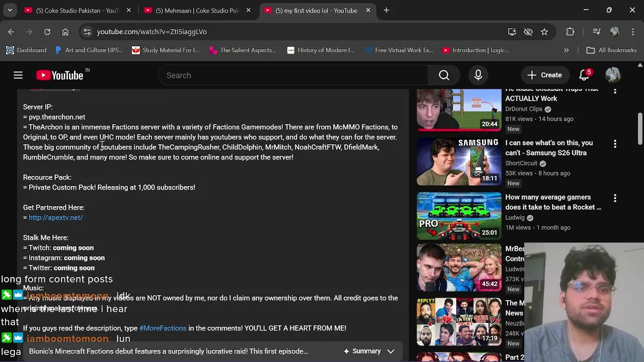Viewport: 644px width, 362px height.
Task: Start voice search with the microphone
Action: pyautogui.click(x=478, y=75)
